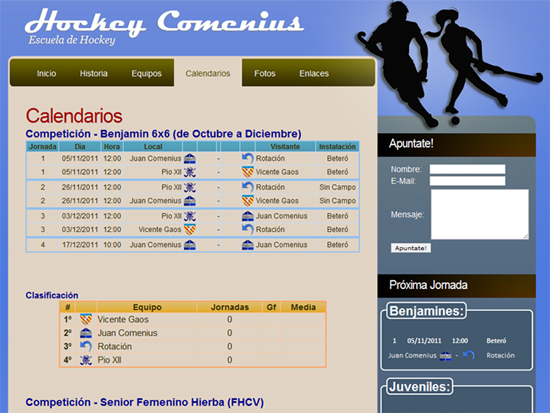Click Rotación arrow icon in Próxima Jornada panel
The image size is (550, 413).
click(x=469, y=355)
